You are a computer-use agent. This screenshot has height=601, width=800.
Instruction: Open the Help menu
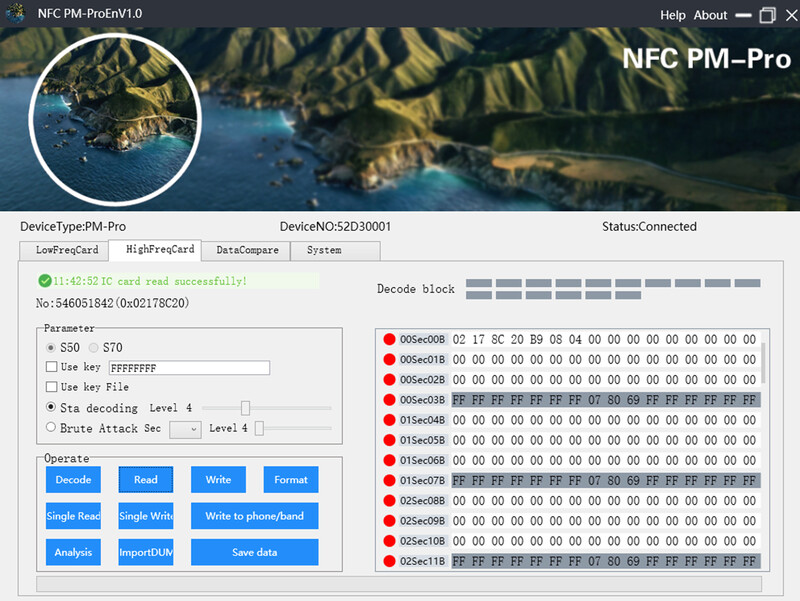click(673, 15)
